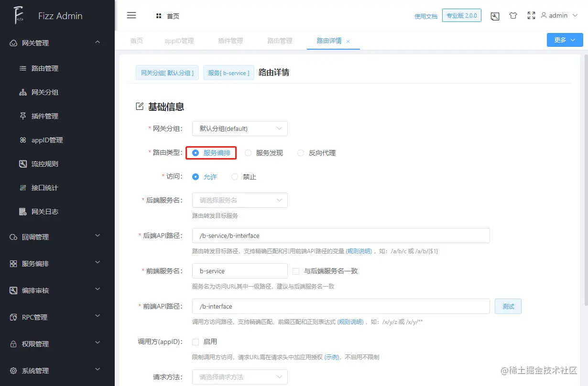Image resolution: width=588 pixels, height=386 pixels.
Task: Enable the 与后端服务名一致 checkbox
Action: point(295,271)
